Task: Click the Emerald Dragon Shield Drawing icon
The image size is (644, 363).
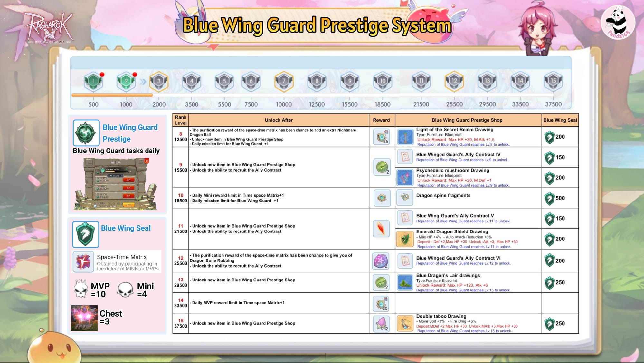Action: click(x=405, y=239)
